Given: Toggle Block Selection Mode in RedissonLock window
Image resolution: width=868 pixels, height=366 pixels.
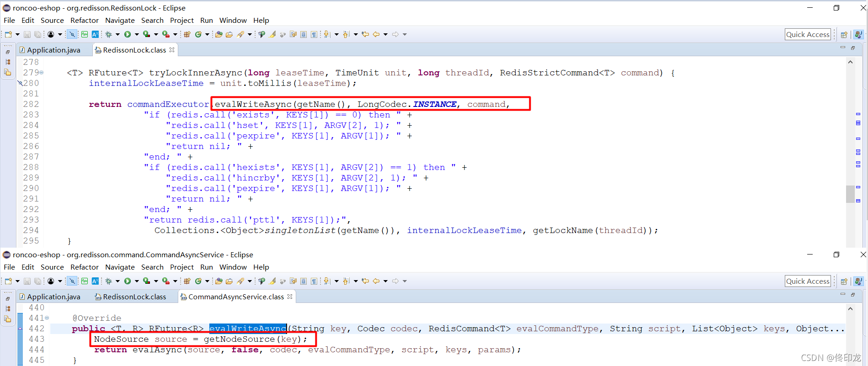Looking at the screenshot, I should (x=304, y=34).
